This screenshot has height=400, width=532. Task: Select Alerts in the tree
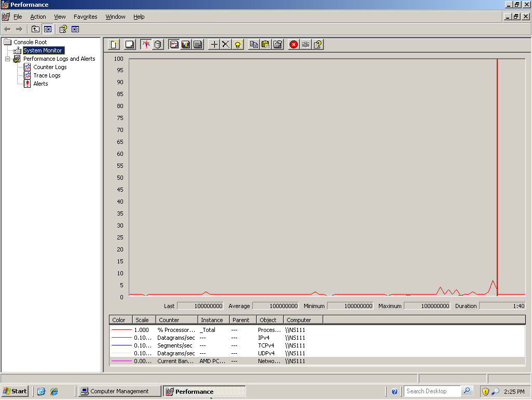click(40, 84)
